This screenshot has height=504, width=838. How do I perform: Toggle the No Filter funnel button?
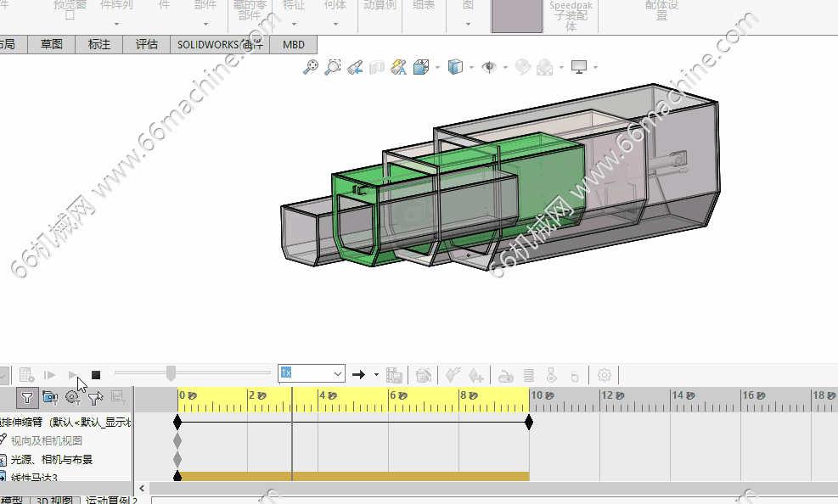(26, 396)
